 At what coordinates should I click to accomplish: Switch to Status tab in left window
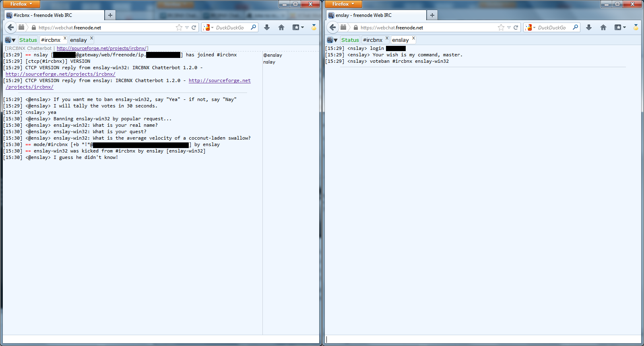click(28, 40)
